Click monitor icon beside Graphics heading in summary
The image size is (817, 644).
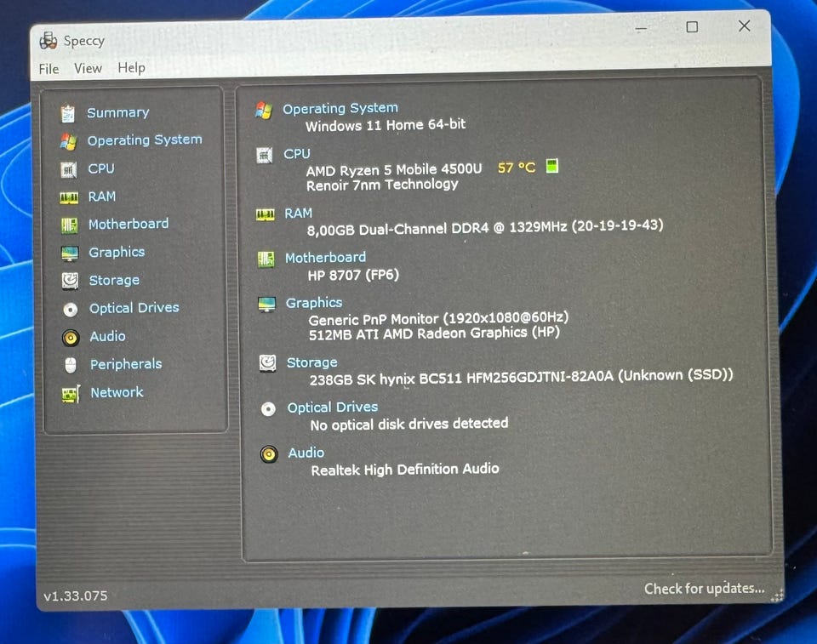point(266,305)
